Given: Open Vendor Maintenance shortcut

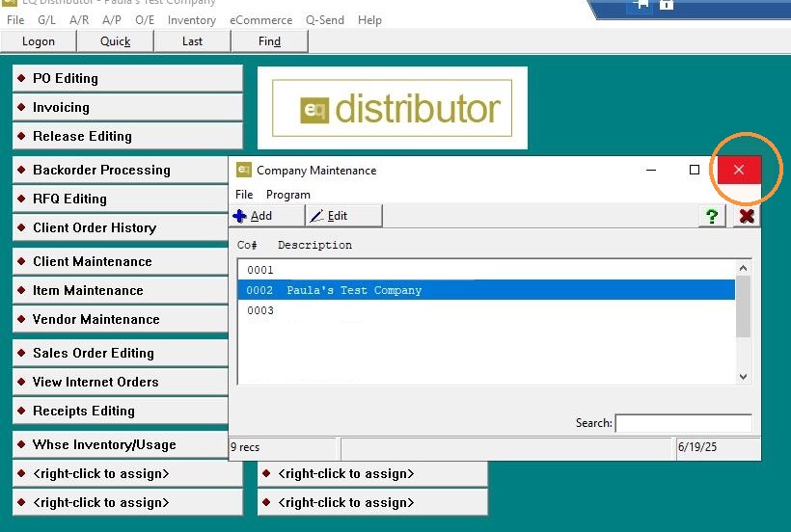Looking at the screenshot, I should pyautogui.click(x=120, y=319).
